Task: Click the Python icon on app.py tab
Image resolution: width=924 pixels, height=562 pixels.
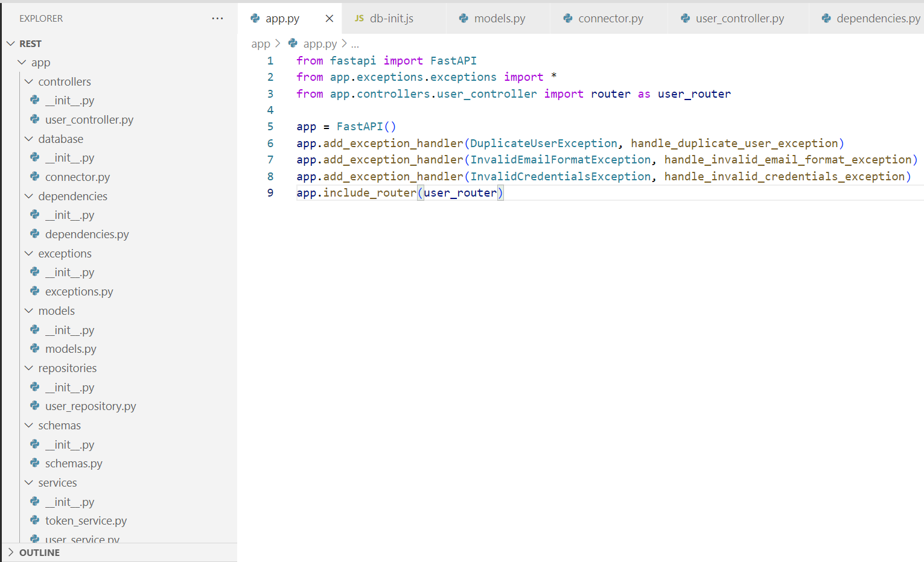Action: point(255,19)
